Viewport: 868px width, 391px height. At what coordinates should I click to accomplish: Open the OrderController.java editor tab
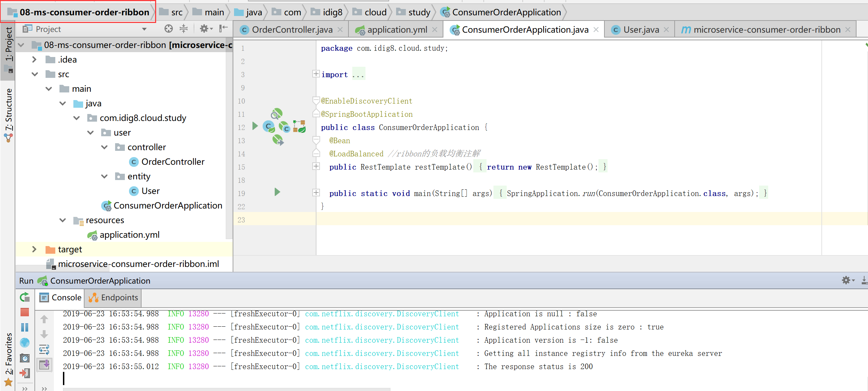click(291, 30)
